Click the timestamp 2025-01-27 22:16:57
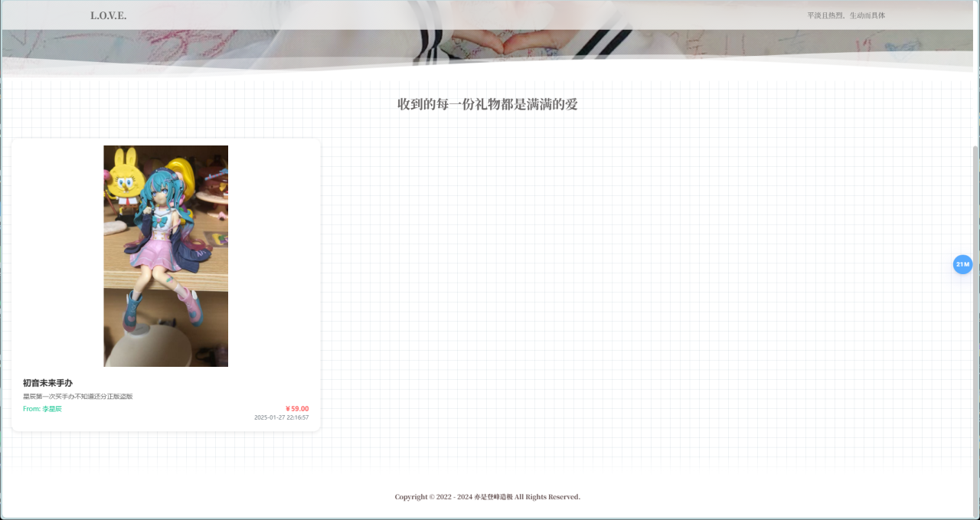 click(282, 417)
